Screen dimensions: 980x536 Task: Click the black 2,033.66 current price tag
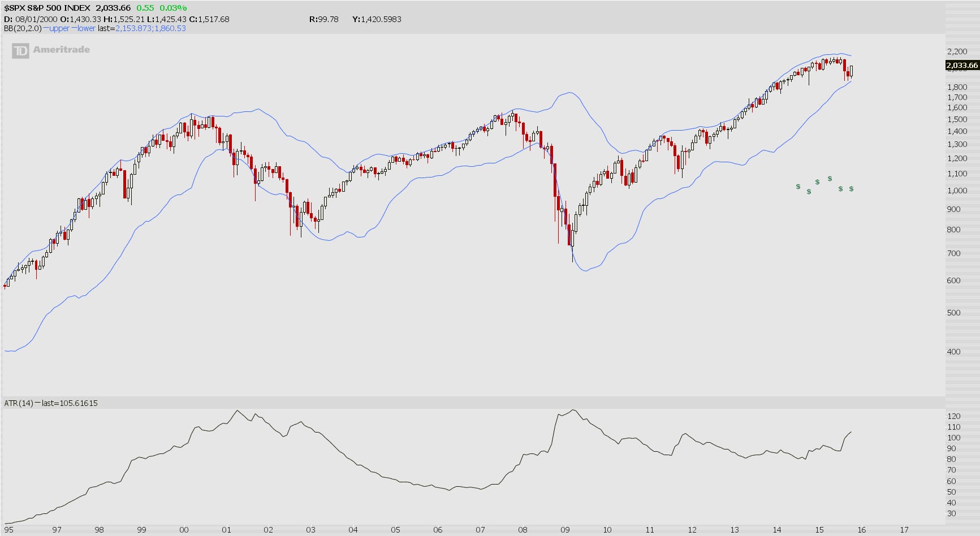point(962,66)
